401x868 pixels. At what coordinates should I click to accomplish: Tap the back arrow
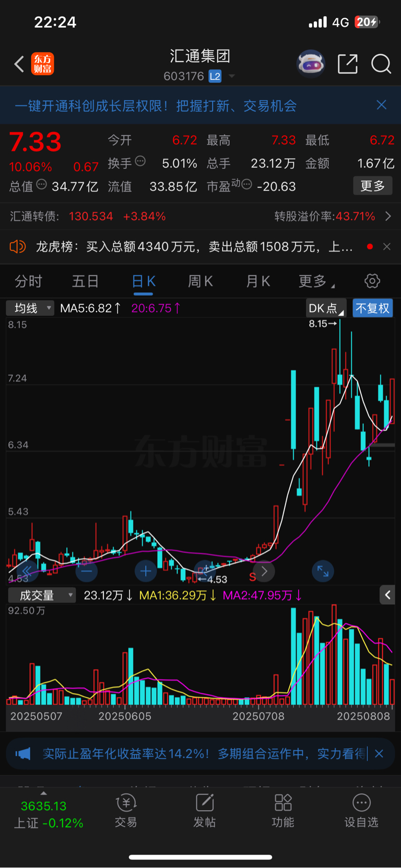pyautogui.click(x=19, y=64)
